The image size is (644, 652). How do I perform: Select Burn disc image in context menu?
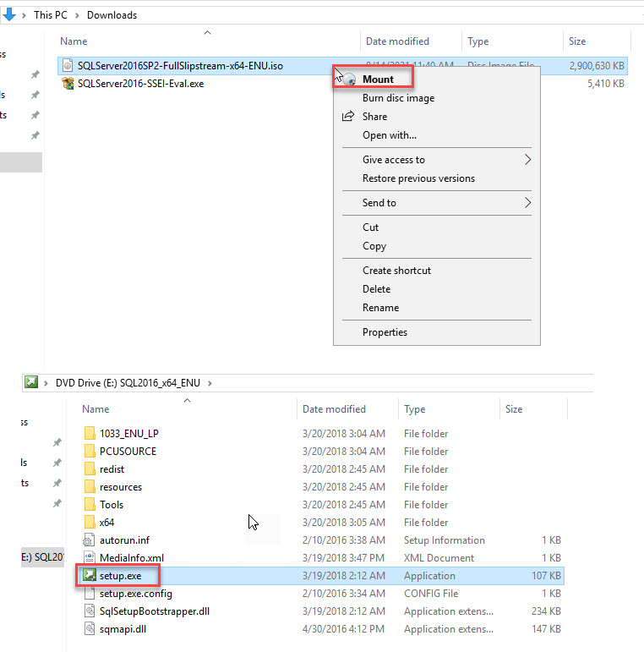tap(398, 98)
